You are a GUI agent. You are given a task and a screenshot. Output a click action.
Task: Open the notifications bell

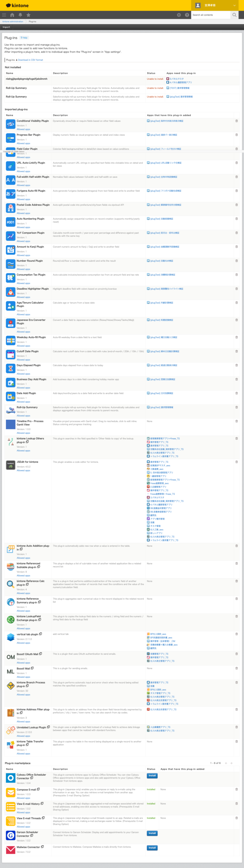pyautogui.click(x=20, y=15)
